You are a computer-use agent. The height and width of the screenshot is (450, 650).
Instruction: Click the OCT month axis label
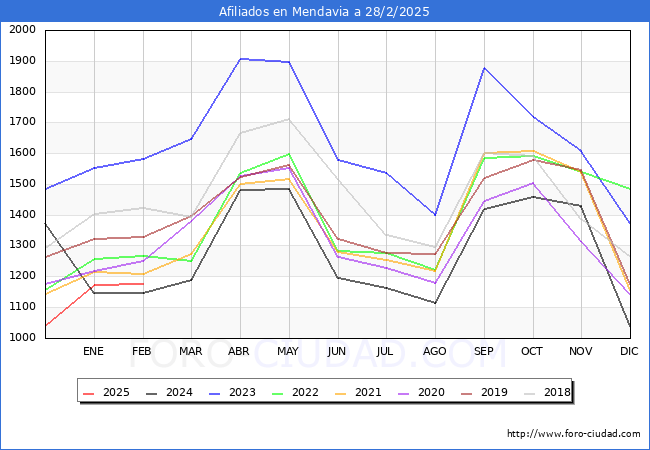pyautogui.click(x=532, y=351)
